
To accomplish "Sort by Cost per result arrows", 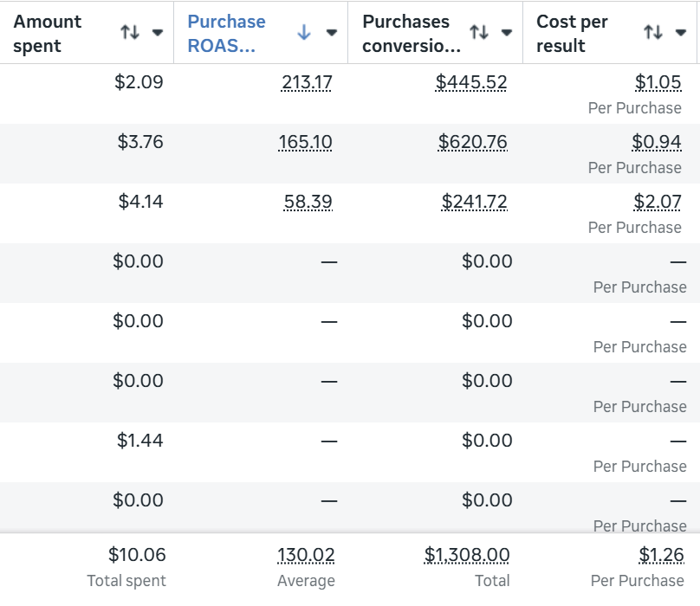I will click(x=653, y=32).
